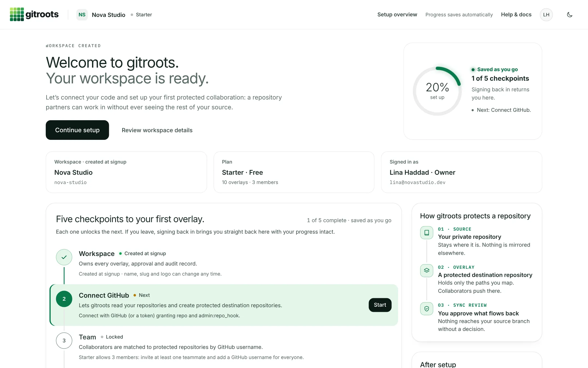Click the Workspace checkpoint checkmark icon
This screenshot has width=588, height=368.
pos(64,257)
